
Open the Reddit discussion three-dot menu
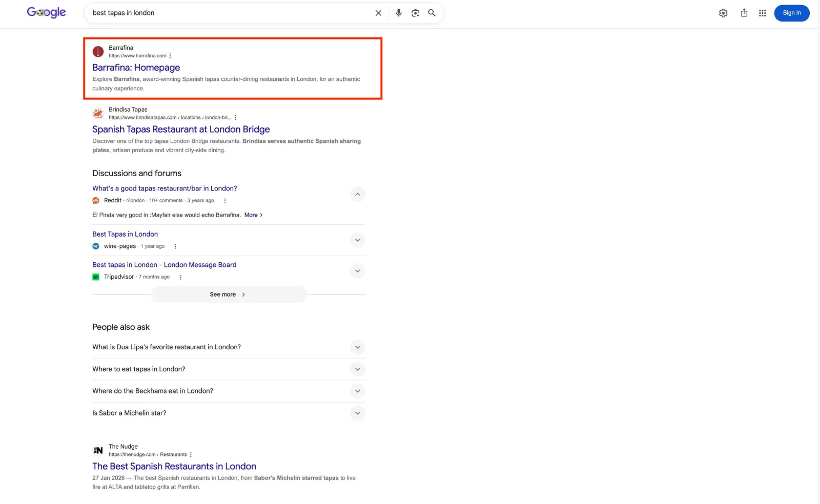pos(224,201)
